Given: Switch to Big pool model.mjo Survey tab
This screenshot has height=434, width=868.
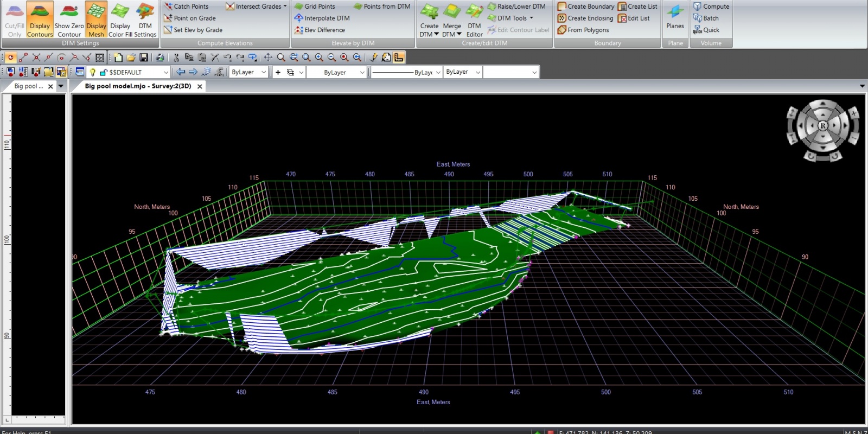Looking at the screenshot, I should click(x=138, y=86).
